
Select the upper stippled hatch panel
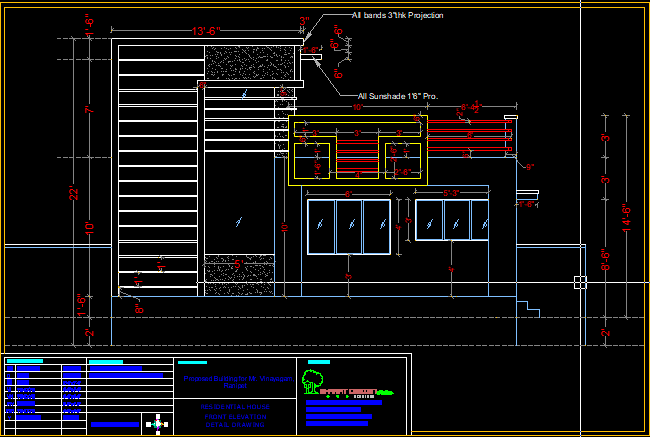[250, 63]
